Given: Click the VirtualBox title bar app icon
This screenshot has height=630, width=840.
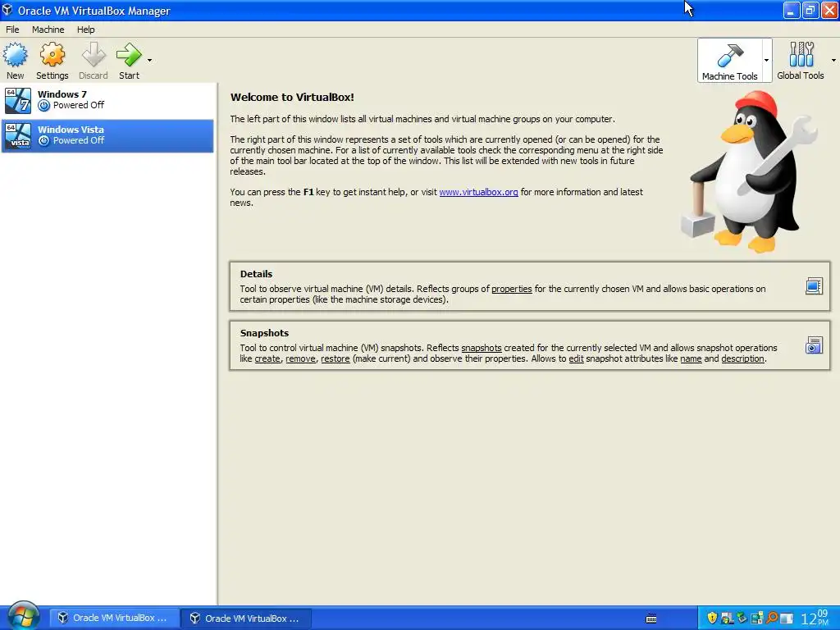Looking at the screenshot, I should tap(7, 10).
